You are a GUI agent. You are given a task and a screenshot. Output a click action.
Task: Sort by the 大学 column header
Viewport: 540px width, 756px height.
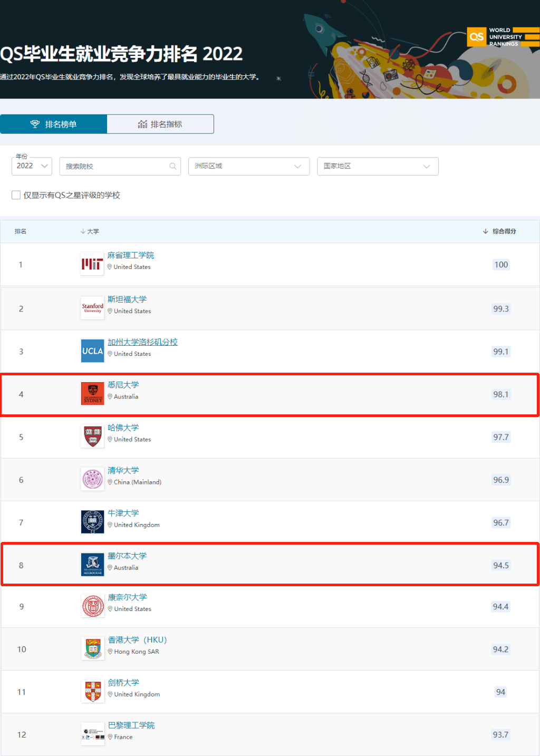pos(90,231)
